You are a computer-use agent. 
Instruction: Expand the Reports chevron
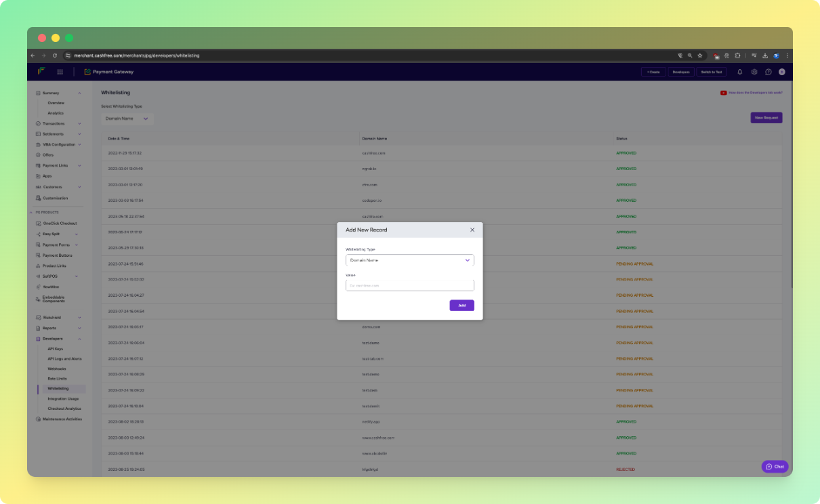tap(79, 328)
